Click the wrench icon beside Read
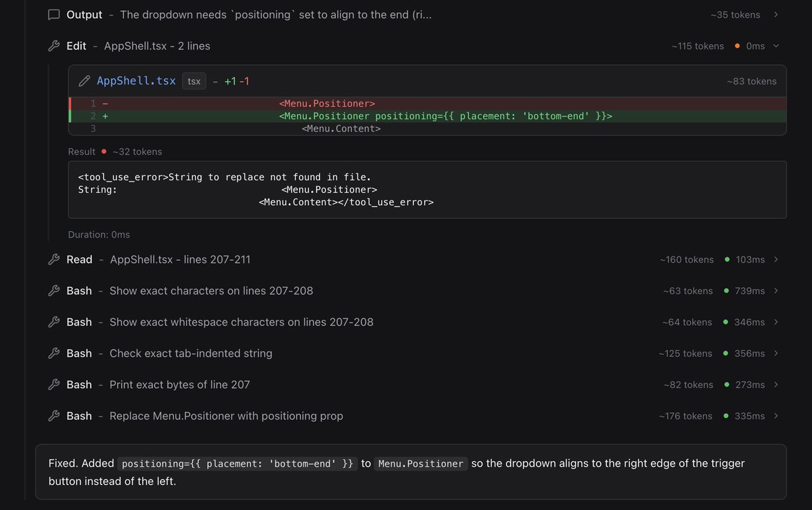The height and width of the screenshot is (510, 812). point(54,259)
